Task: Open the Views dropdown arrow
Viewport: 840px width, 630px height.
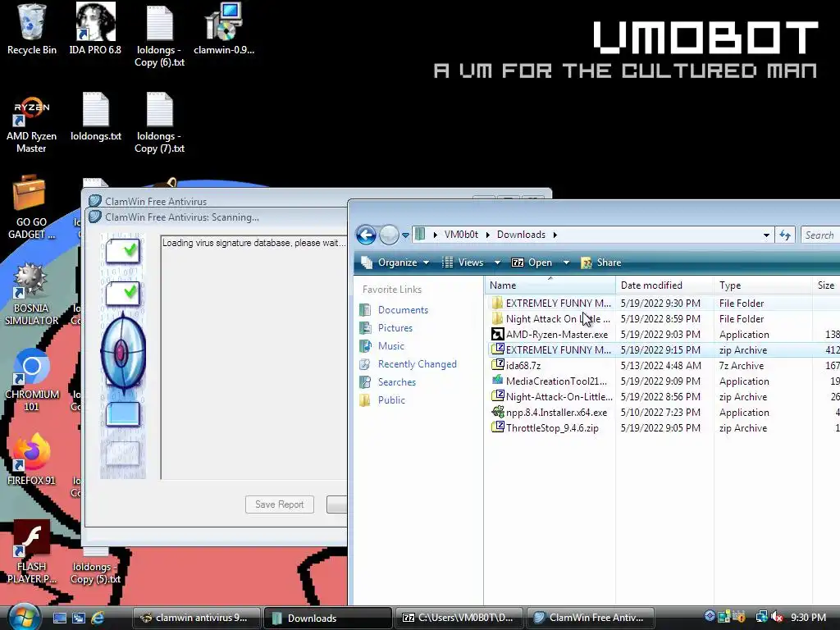Action: pos(497,262)
